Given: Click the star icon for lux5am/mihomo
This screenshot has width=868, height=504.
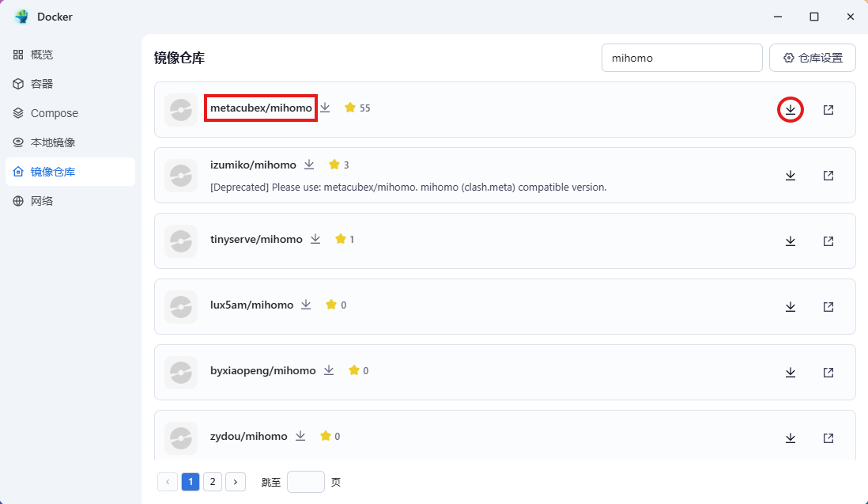Looking at the screenshot, I should point(331,305).
